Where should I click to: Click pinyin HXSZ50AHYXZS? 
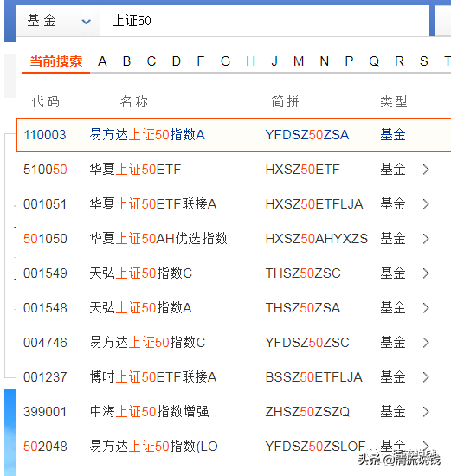tap(317, 239)
